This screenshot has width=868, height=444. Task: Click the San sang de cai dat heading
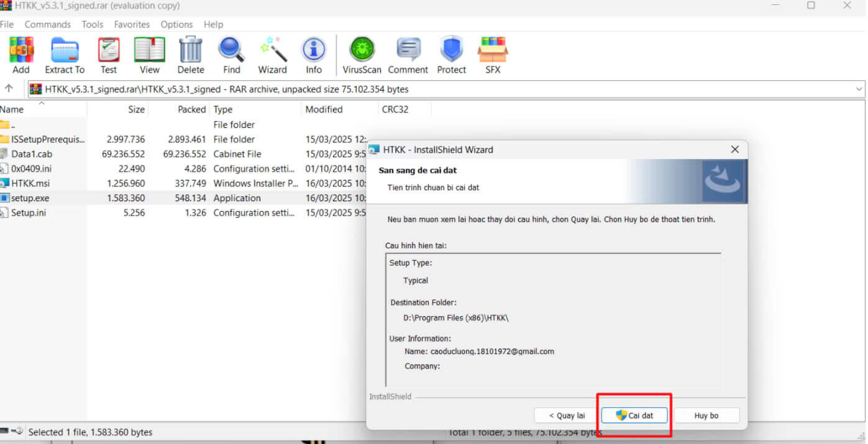418,170
